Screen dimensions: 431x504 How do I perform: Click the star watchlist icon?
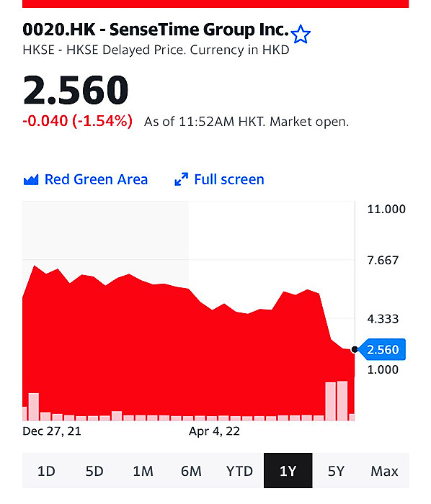tap(301, 35)
